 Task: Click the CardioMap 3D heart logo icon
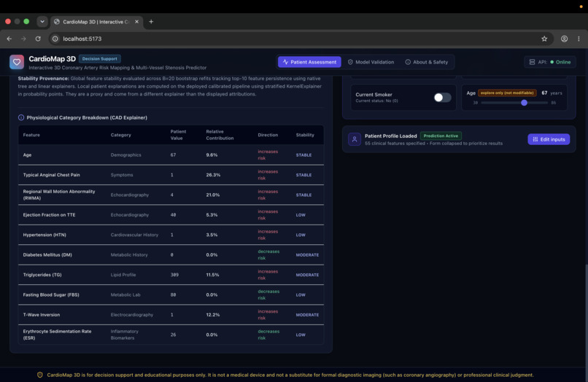tap(17, 62)
